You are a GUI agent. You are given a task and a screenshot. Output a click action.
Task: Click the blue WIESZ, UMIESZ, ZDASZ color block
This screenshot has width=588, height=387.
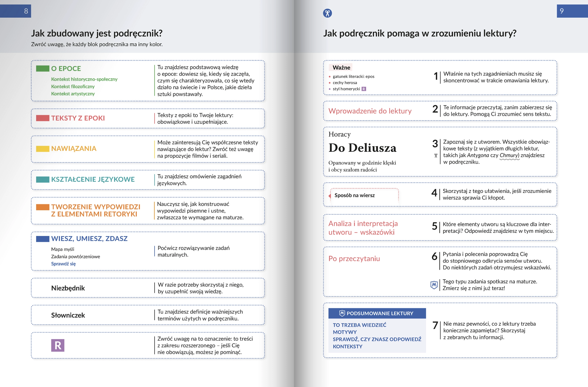[43, 239]
